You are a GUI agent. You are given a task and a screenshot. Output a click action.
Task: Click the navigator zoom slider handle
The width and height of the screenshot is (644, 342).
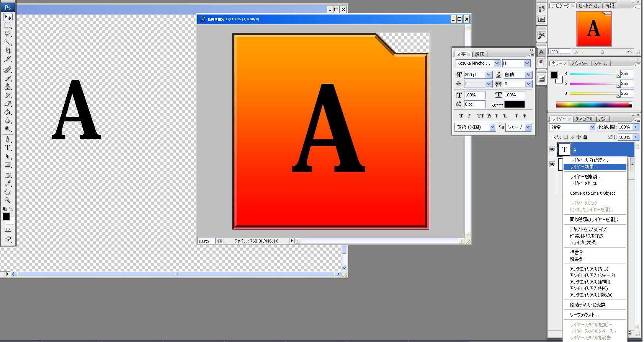[602, 52]
